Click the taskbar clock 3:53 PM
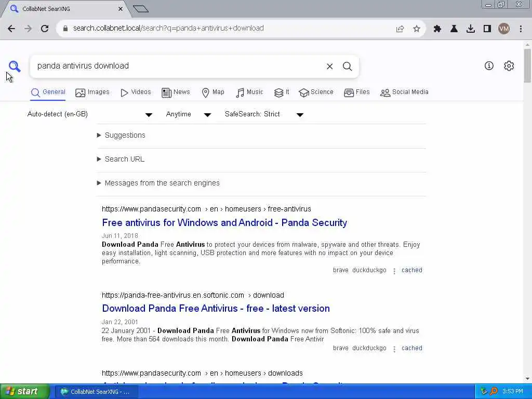The image size is (532, 399). coord(513,392)
